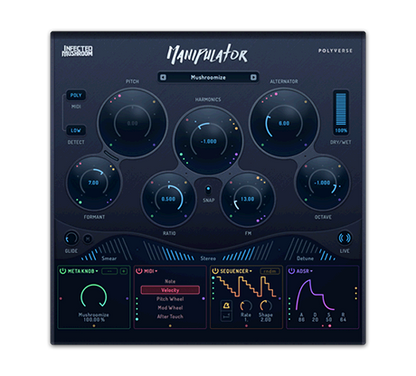Toggle the small button beside Glide
Viewport: 416px width, 376px height.
pos(87,239)
